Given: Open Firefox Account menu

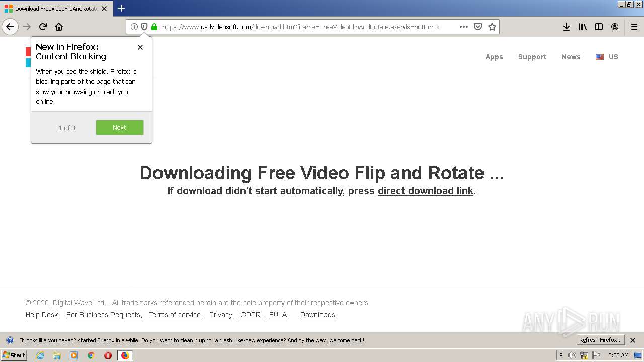Looking at the screenshot, I should (615, 27).
